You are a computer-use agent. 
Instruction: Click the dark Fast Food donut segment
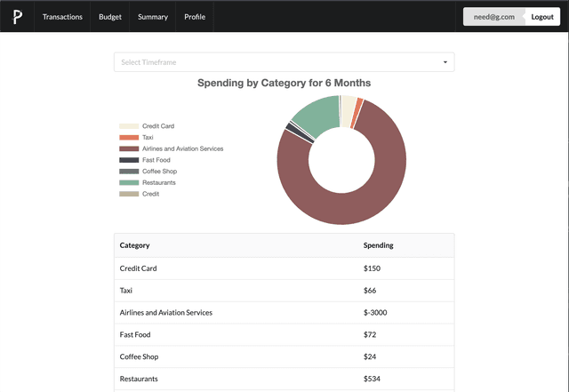[x=300, y=132]
